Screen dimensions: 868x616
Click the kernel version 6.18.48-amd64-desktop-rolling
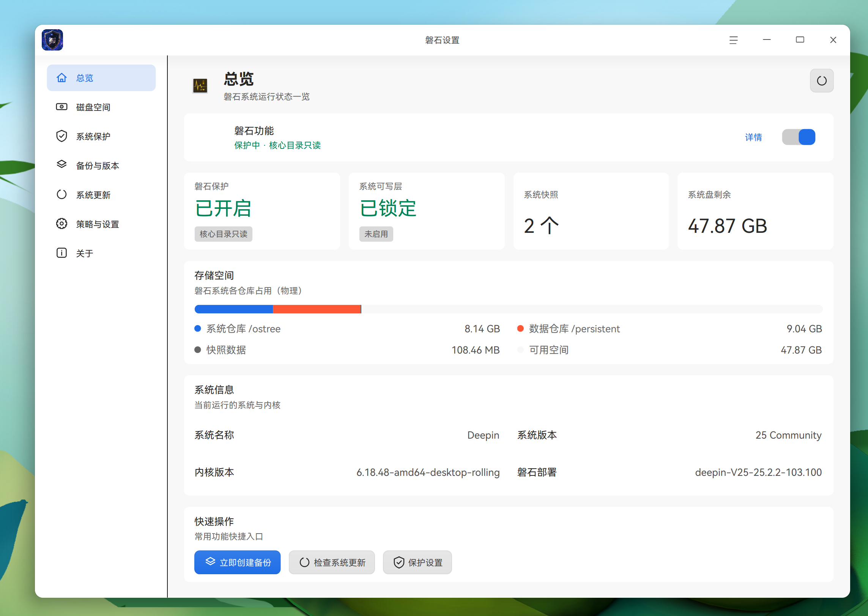tap(428, 472)
